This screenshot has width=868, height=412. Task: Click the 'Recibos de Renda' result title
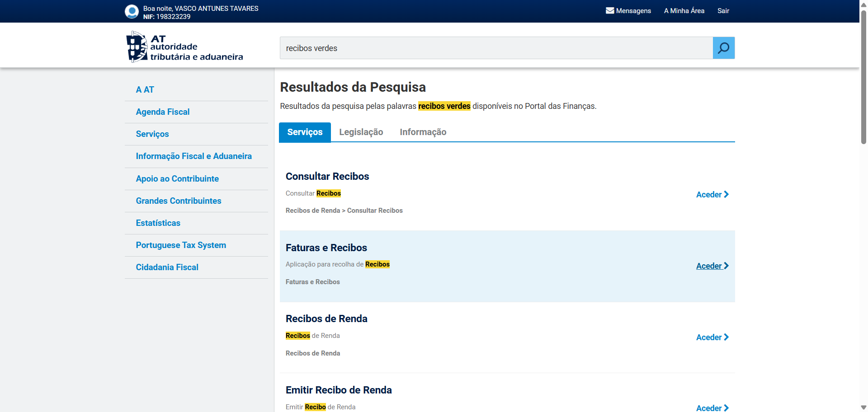[x=326, y=319]
